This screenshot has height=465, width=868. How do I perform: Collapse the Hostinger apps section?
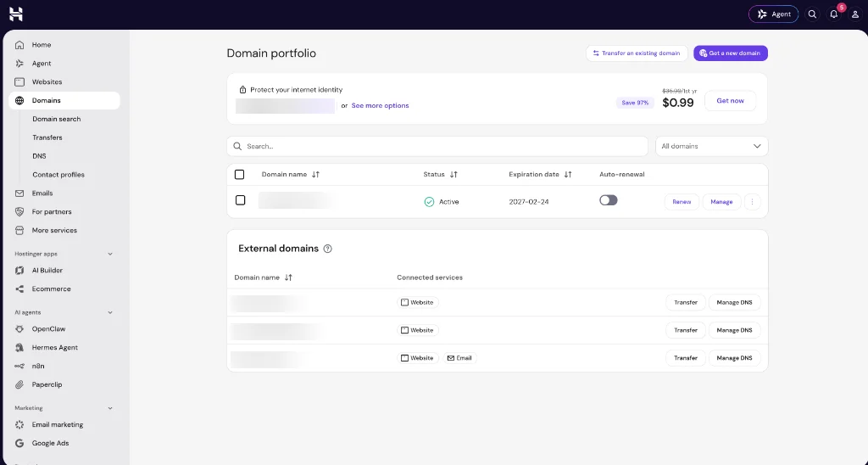(x=109, y=254)
